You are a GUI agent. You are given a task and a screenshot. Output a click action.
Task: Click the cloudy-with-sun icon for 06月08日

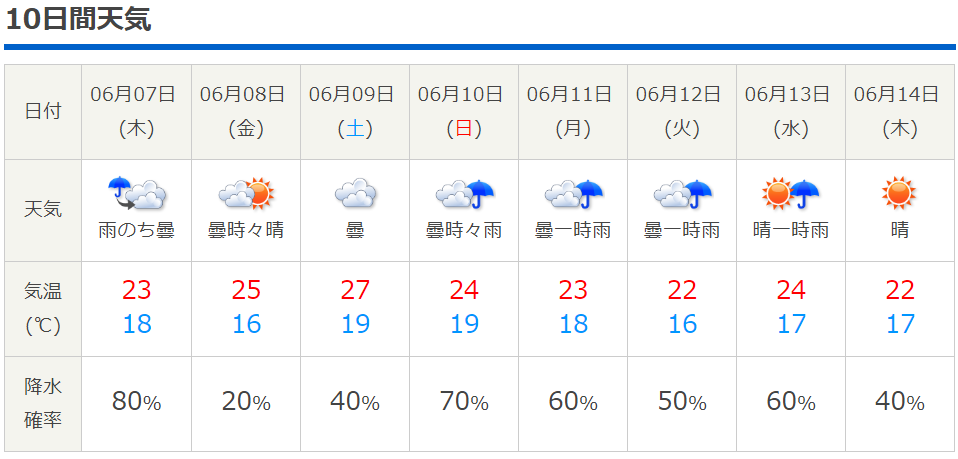[246, 194]
